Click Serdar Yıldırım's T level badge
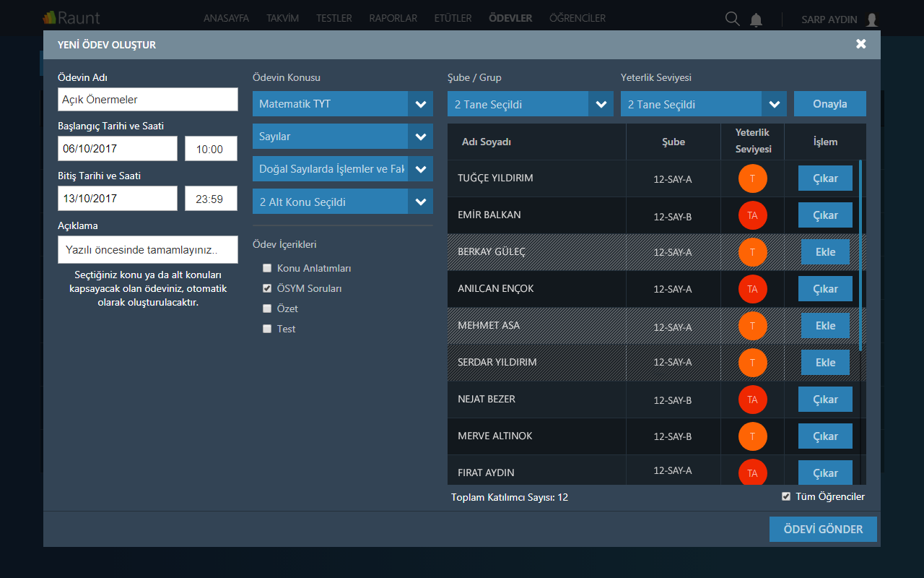The image size is (924, 578). (753, 363)
